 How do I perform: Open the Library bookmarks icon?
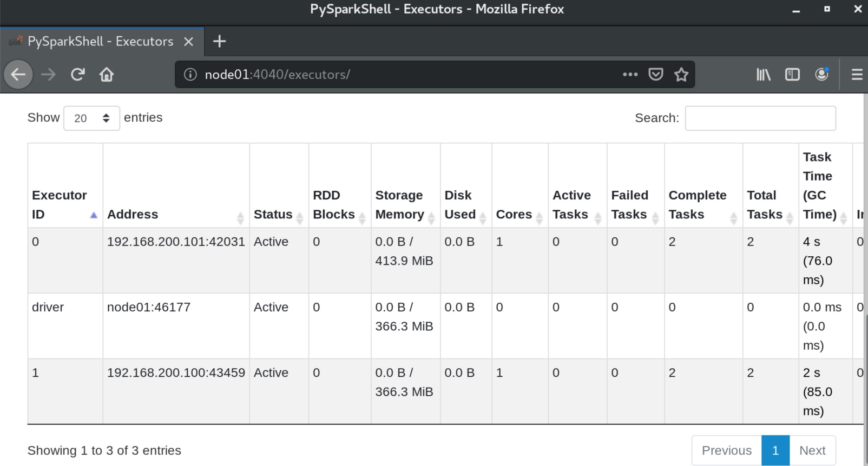764,75
